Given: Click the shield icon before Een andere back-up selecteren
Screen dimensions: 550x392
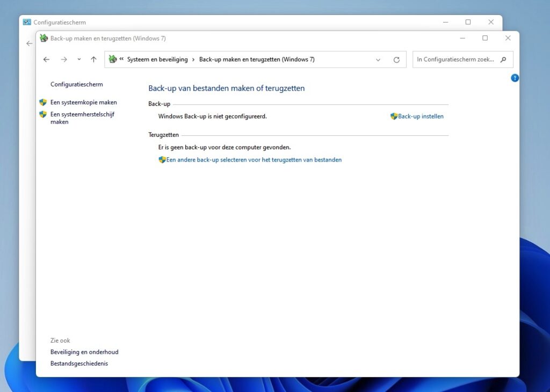Looking at the screenshot, I should 162,160.
